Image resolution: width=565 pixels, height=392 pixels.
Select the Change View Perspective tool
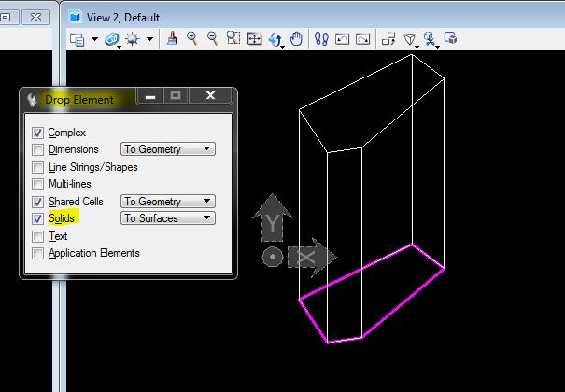[x=410, y=39]
